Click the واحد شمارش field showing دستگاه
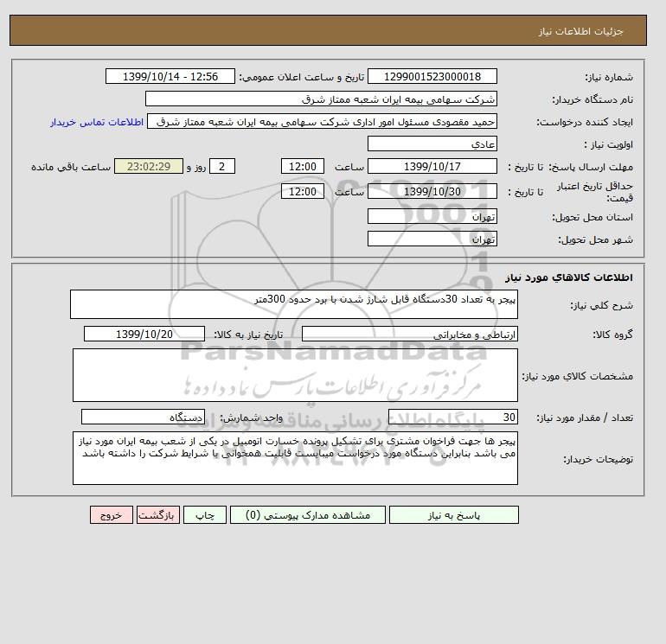 [143, 417]
